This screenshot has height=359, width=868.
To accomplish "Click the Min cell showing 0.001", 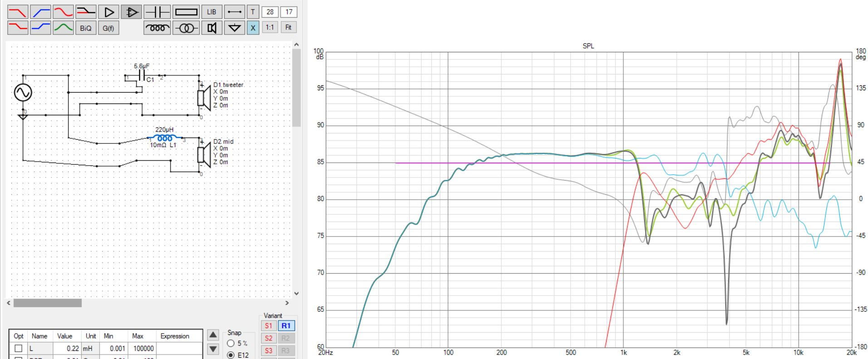I will (x=114, y=349).
